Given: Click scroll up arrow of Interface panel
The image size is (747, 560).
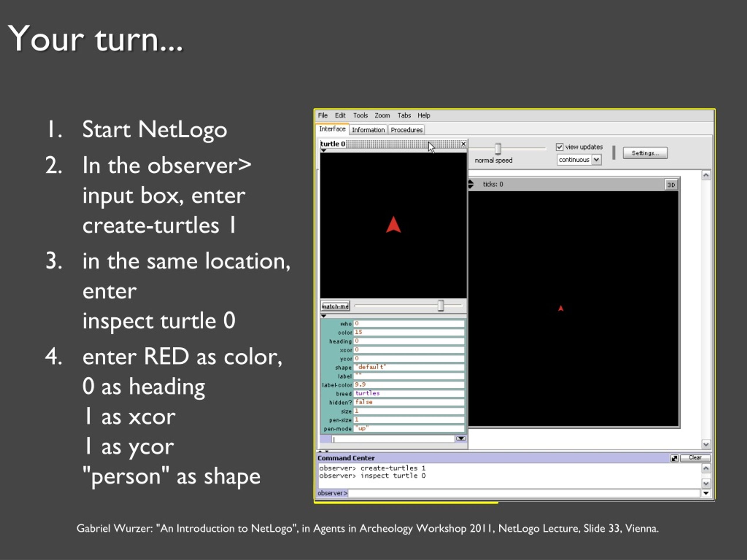Looking at the screenshot, I should (706, 175).
